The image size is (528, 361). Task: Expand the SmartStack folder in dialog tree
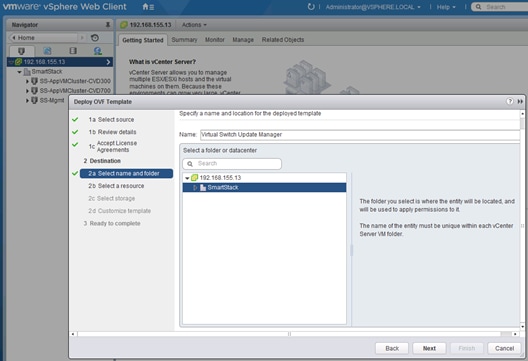point(195,188)
